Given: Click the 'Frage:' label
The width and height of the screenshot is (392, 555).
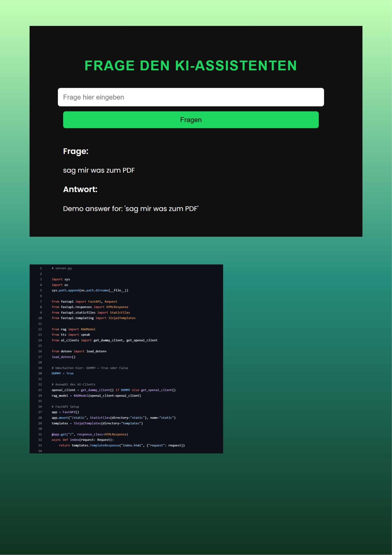Looking at the screenshot, I should click(x=76, y=151).
